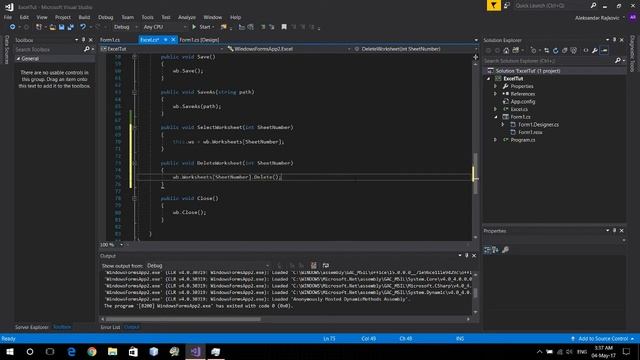Toggle auto-hide pin on Properties panel
Viewport: 640px width, 360px height.
tap(614, 231)
